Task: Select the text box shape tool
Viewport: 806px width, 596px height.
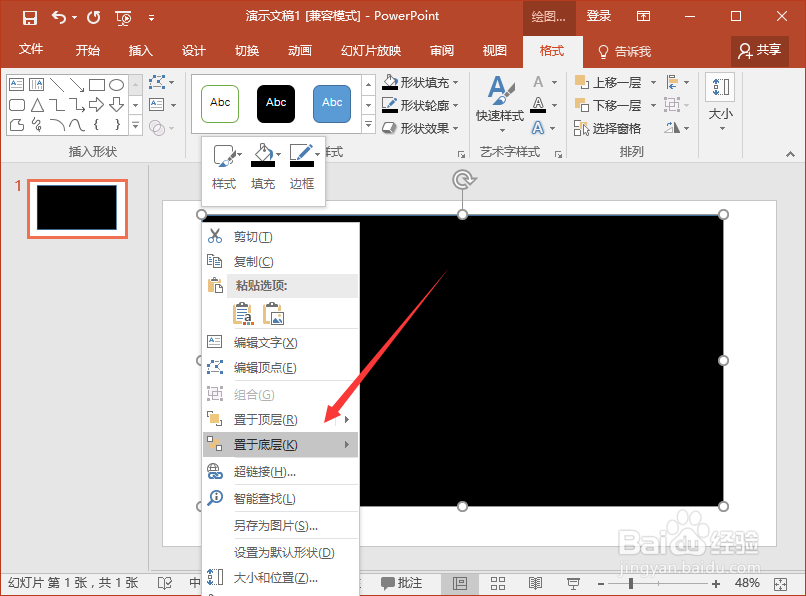Action: [x=16, y=84]
